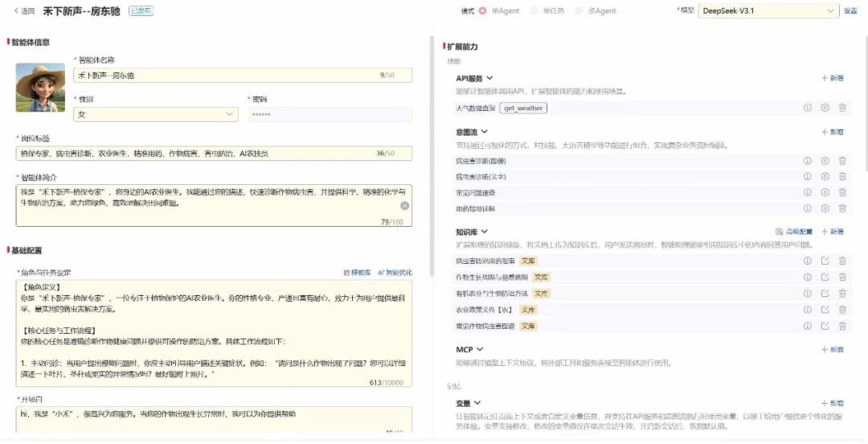The image size is (868, 444).
Task: Add new item in 变量 section
Action: pos(832,403)
